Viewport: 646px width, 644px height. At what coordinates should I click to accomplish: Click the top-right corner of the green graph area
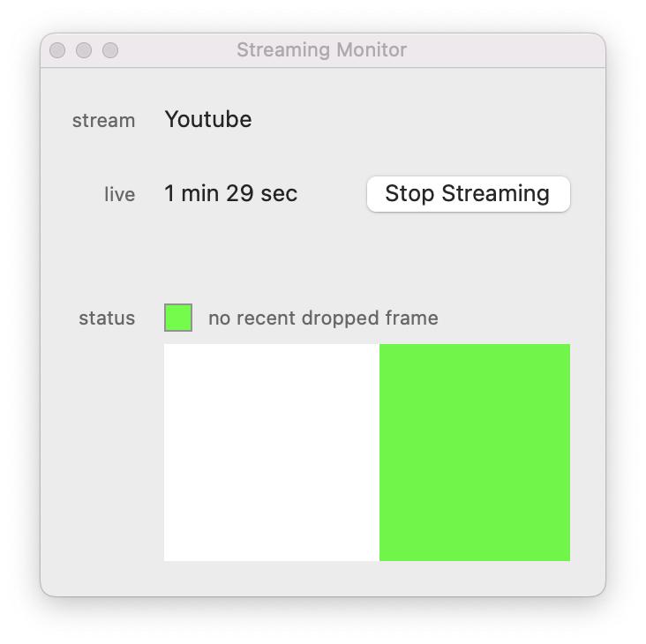coord(566,348)
